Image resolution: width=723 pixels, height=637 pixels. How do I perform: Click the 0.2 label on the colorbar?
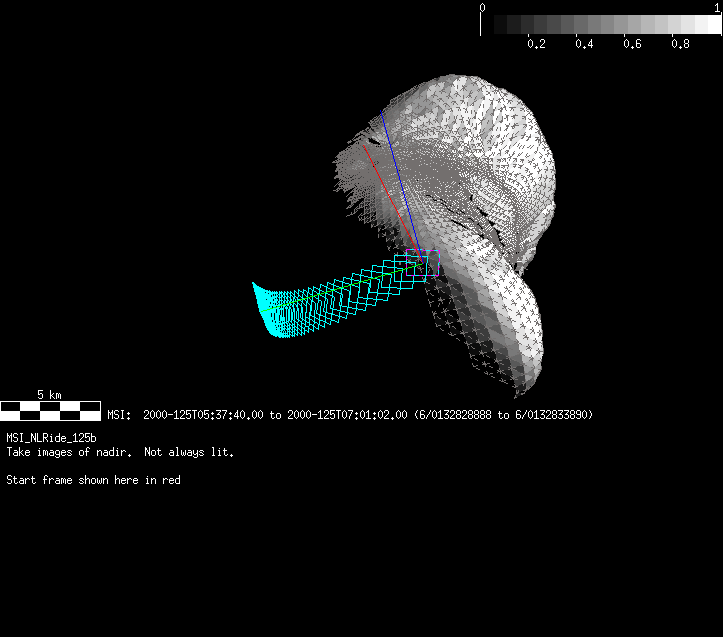(x=536, y=44)
